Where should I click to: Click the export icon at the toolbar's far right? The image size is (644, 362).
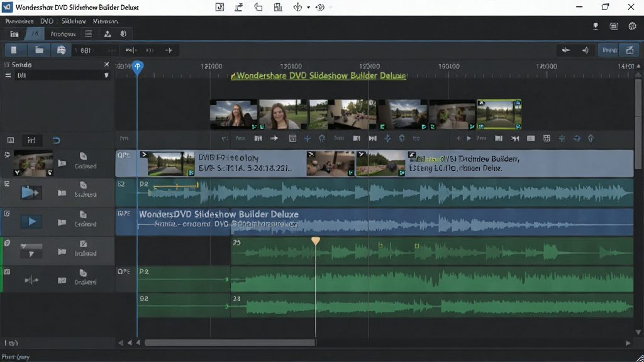pyautogui.click(x=630, y=50)
